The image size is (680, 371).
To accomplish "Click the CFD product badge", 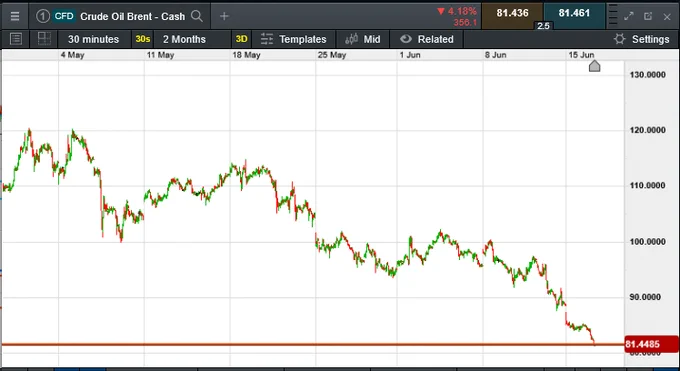I will [x=64, y=16].
